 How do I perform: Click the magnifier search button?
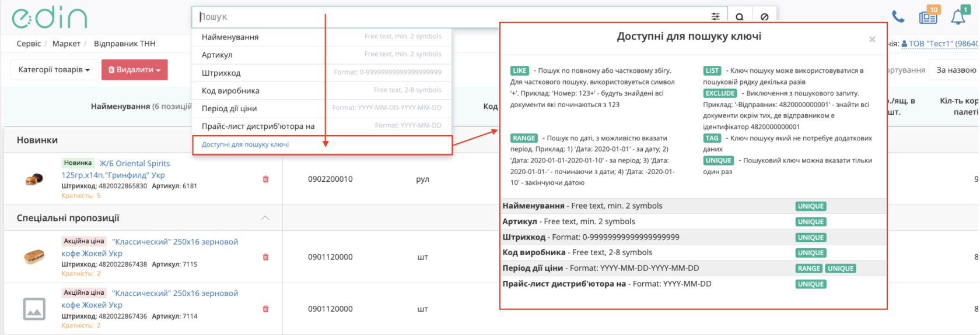click(740, 17)
